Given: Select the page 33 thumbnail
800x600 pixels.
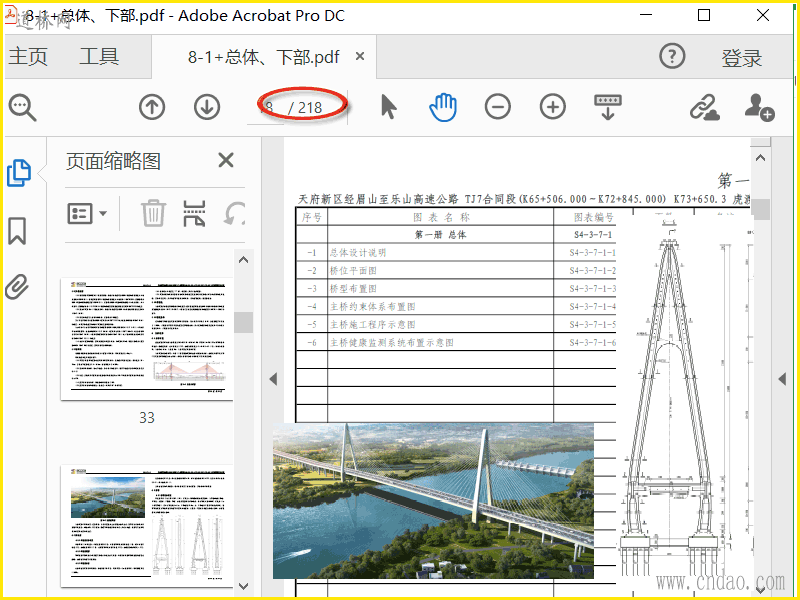Looking at the screenshot, I should click(x=147, y=339).
